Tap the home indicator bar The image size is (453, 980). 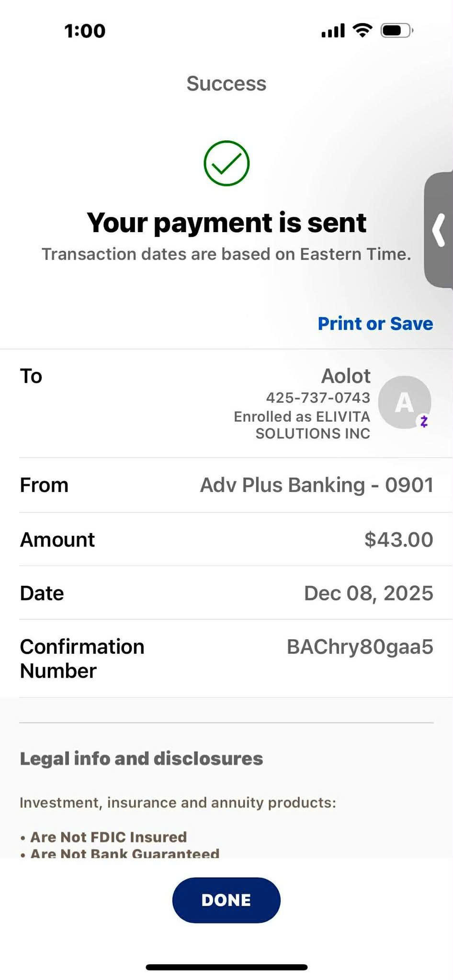pos(226,967)
